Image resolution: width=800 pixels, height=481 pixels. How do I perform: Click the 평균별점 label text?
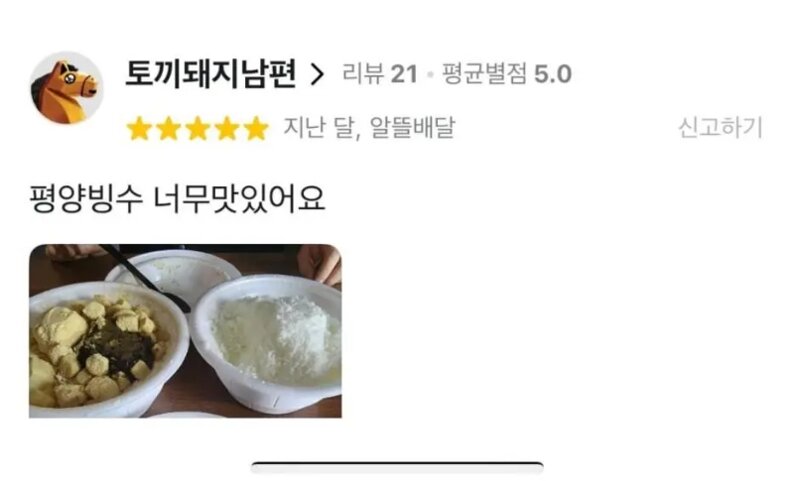click(x=484, y=74)
